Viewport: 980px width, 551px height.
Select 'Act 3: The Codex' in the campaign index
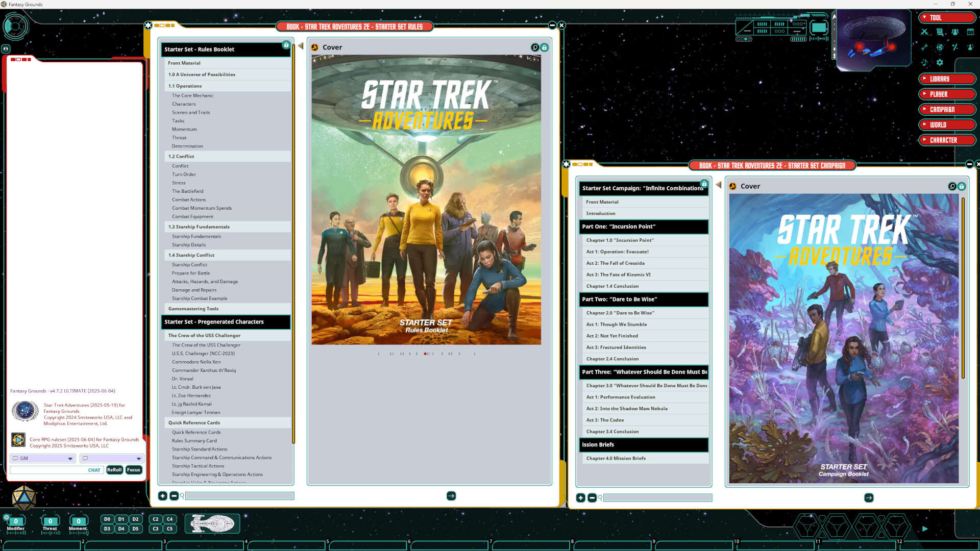coord(605,420)
